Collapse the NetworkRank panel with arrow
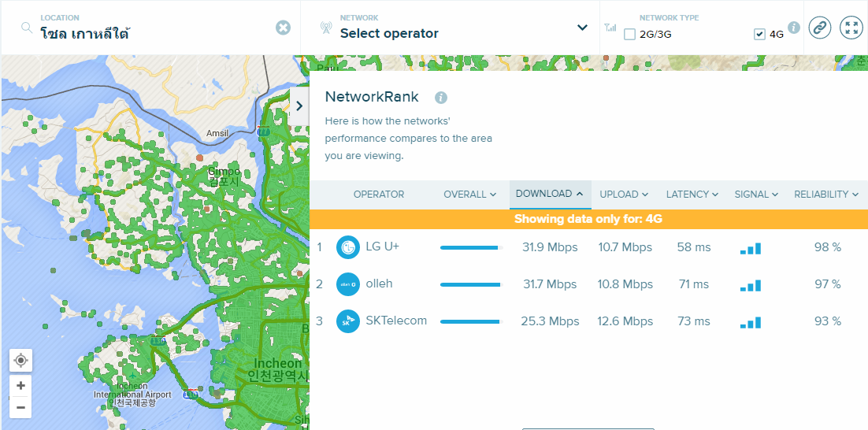The height and width of the screenshot is (430, 868). 299,106
